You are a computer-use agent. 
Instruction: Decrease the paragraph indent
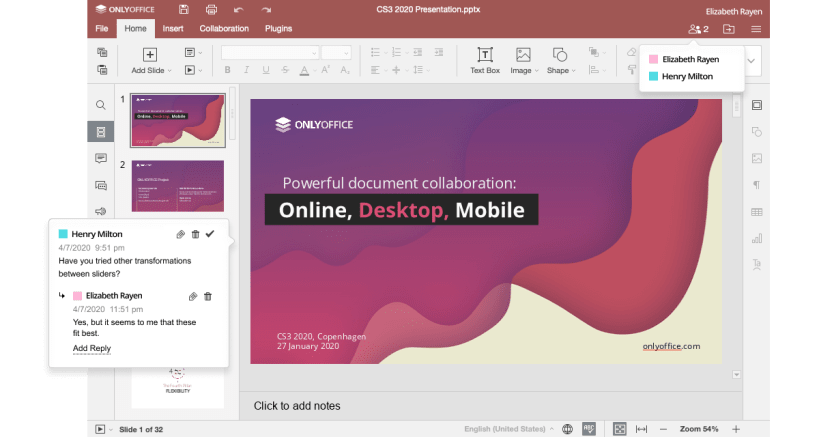[417, 52]
